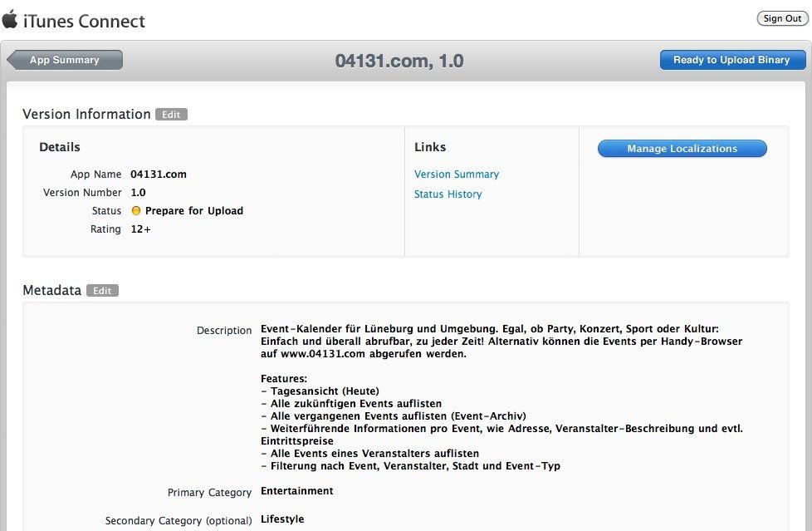
Task: Click the Tagesansicht (Heute) feature line
Action: click(x=320, y=391)
